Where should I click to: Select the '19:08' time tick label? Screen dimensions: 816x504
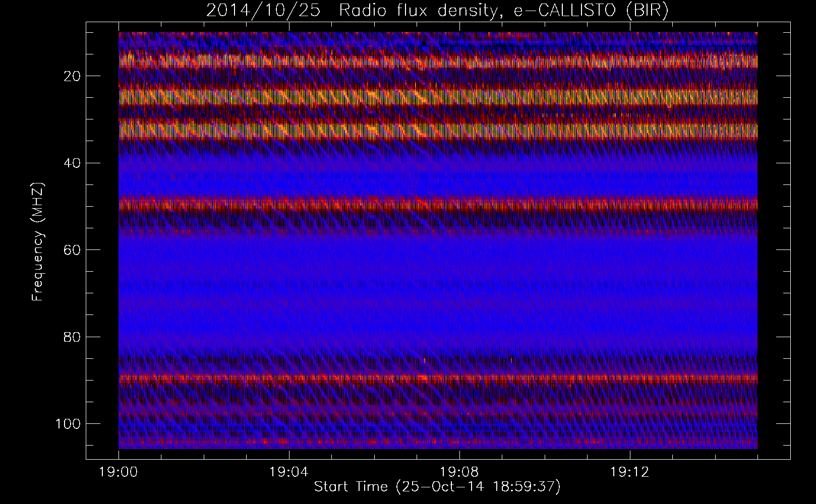click(x=459, y=472)
